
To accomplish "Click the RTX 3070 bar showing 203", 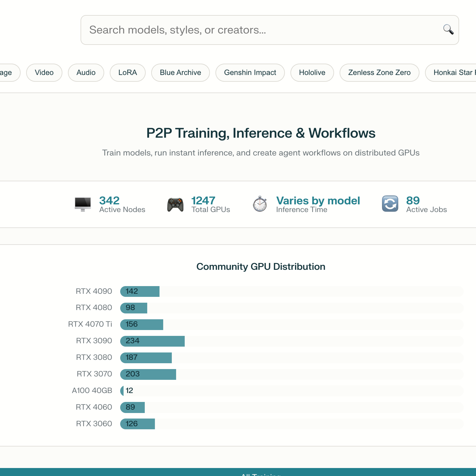I will click(x=148, y=374).
